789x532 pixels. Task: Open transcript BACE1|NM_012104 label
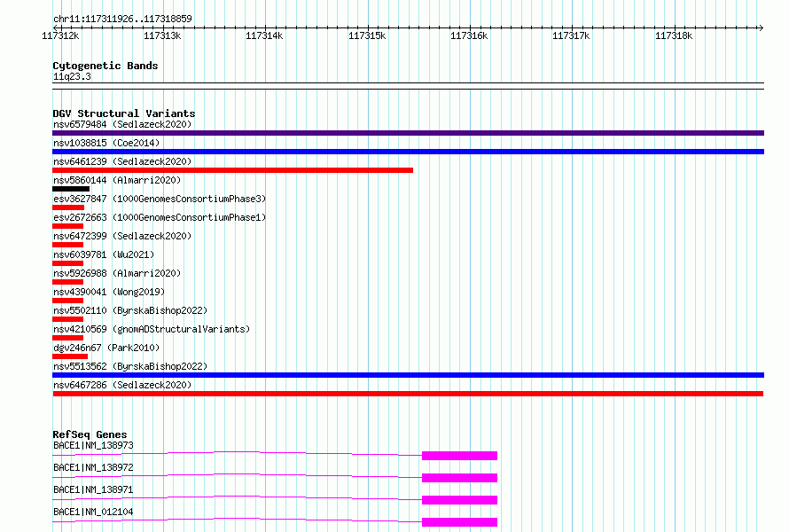(x=93, y=512)
